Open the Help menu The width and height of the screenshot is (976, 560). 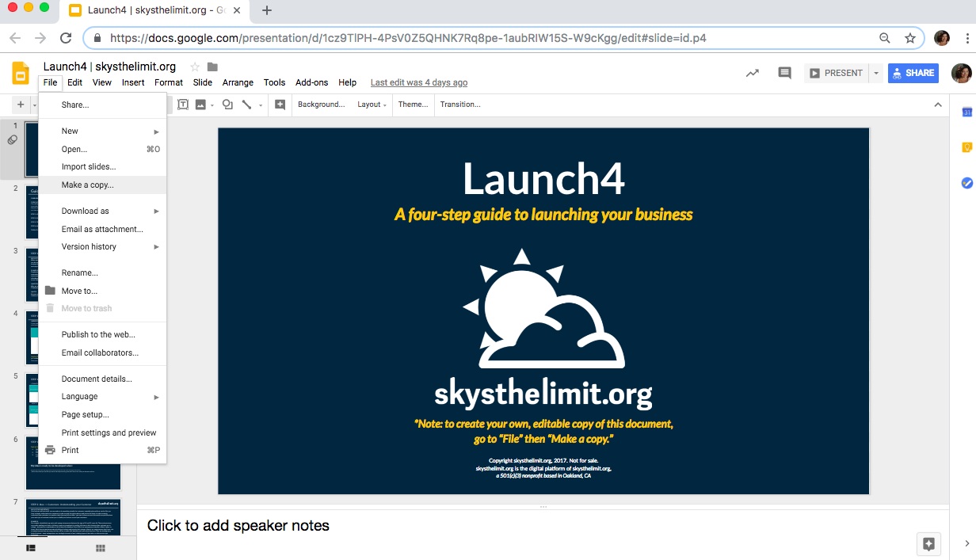(x=347, y=82)
